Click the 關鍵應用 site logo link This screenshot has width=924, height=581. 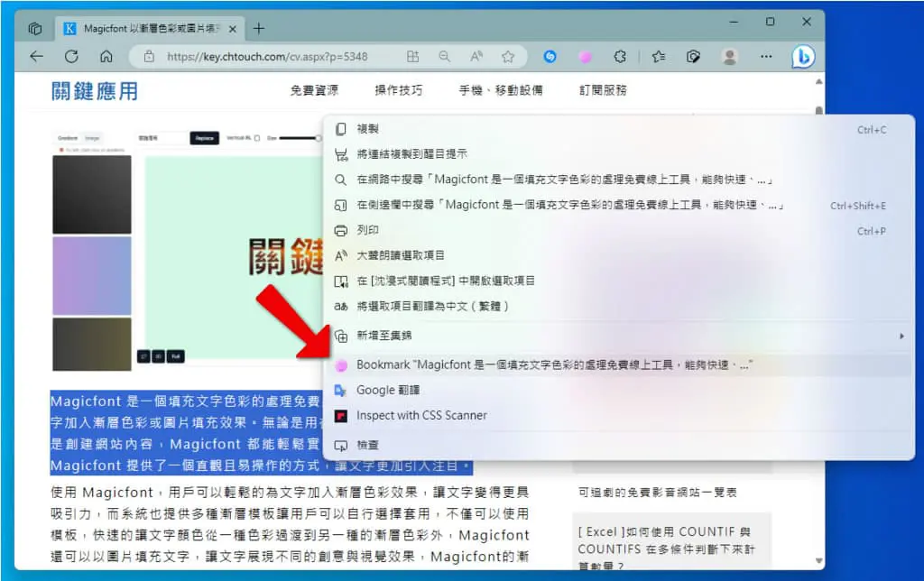(x=94, y=91)
